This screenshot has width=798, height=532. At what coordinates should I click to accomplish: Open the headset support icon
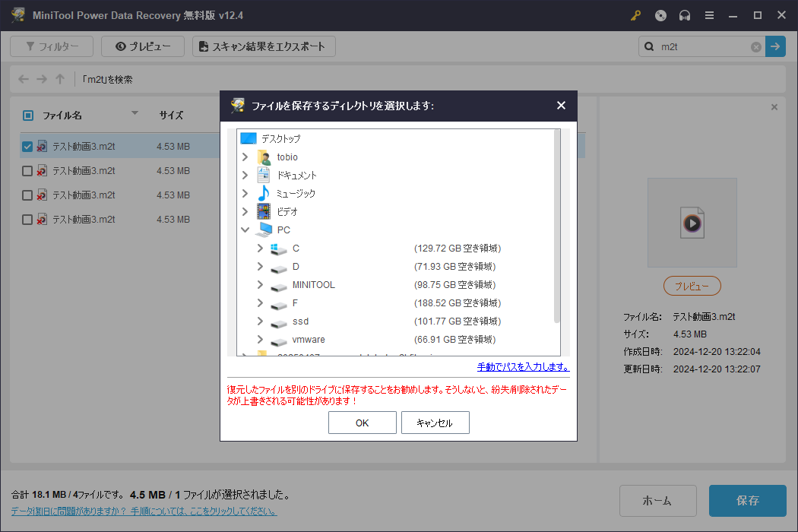pyautogui.click(x=685, y=16)
